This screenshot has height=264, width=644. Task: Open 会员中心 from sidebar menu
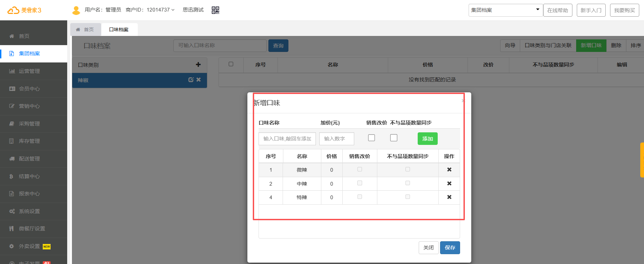[30, 89]
